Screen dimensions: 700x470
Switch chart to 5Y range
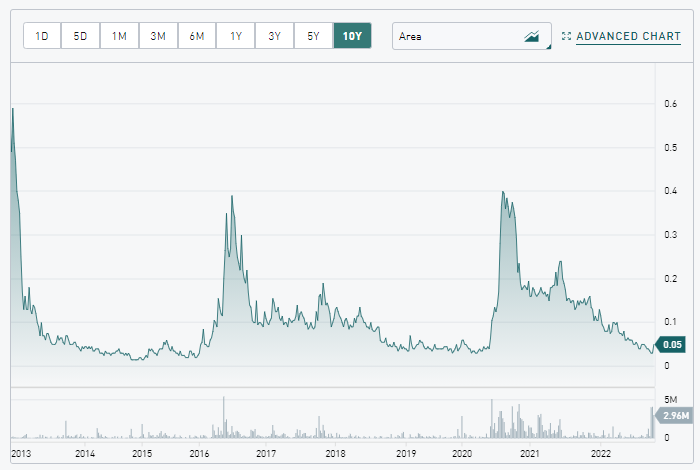click(x=313, y=36)
